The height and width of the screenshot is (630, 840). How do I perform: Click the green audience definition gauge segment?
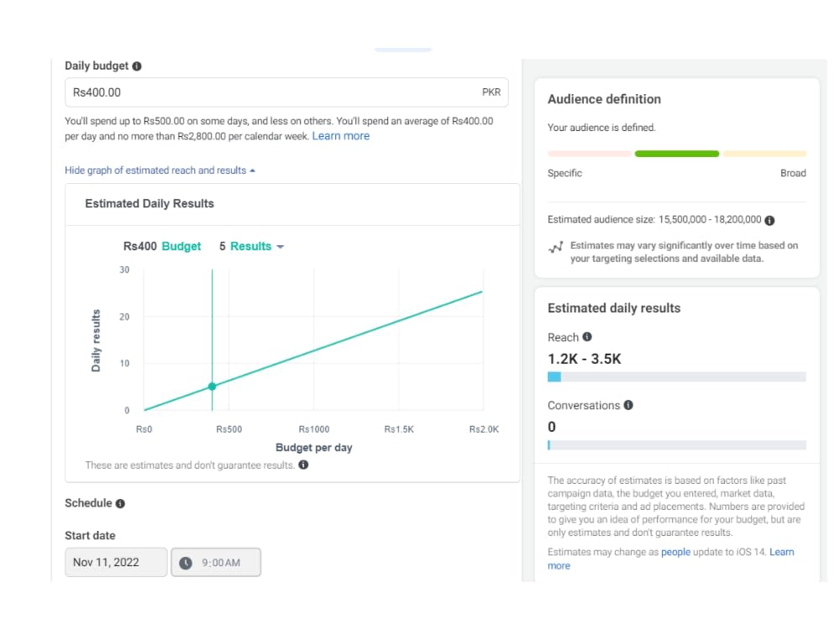pos(677,154)
